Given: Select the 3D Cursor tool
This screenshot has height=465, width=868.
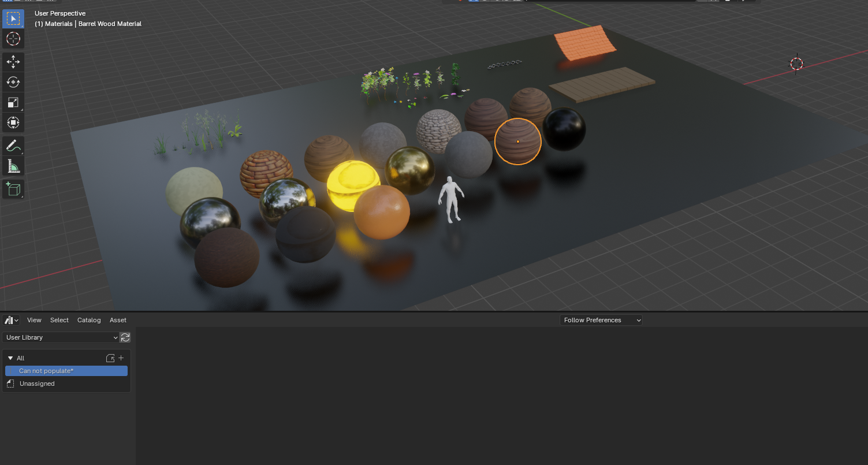Looking at the screenshot, I should tap(13, 39).
